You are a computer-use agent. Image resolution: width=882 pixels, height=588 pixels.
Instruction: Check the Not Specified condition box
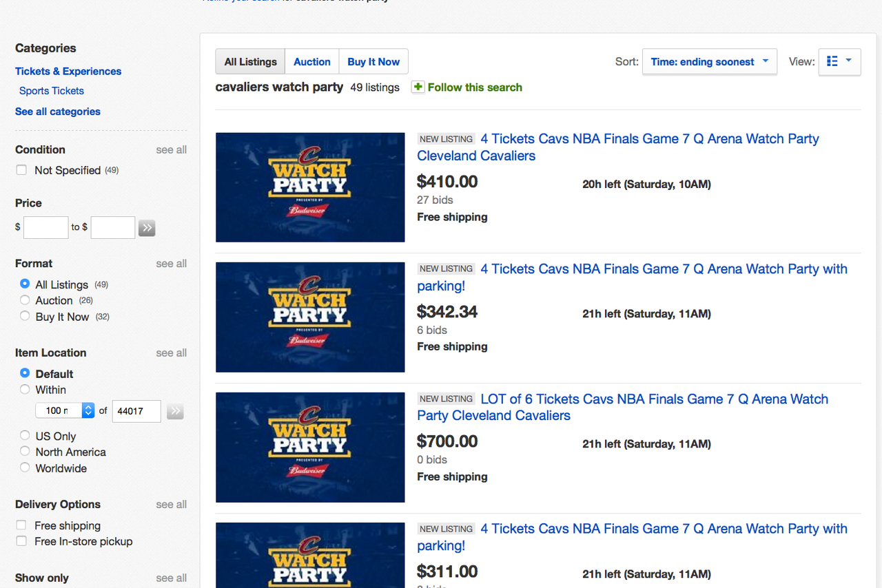(21, 170)
